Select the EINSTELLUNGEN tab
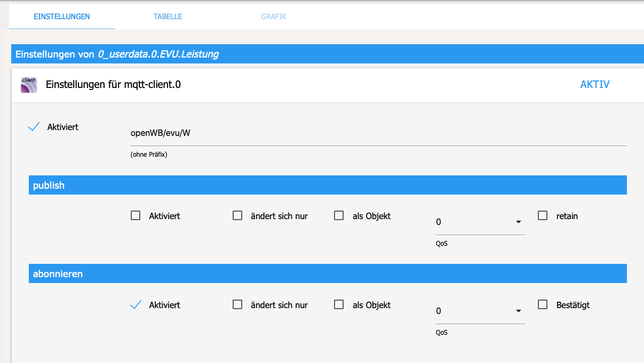The height and width of the screenshot is (363, 644). pyautogui.click(x=62, y=17)
